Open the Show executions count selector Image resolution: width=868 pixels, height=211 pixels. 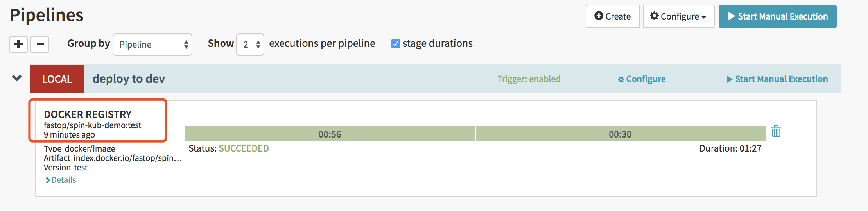coord(250,45)
